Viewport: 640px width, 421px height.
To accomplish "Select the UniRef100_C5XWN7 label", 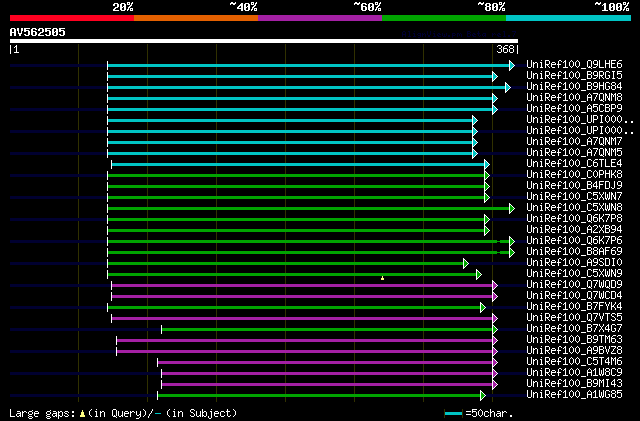I will click(x=574, y=197).
